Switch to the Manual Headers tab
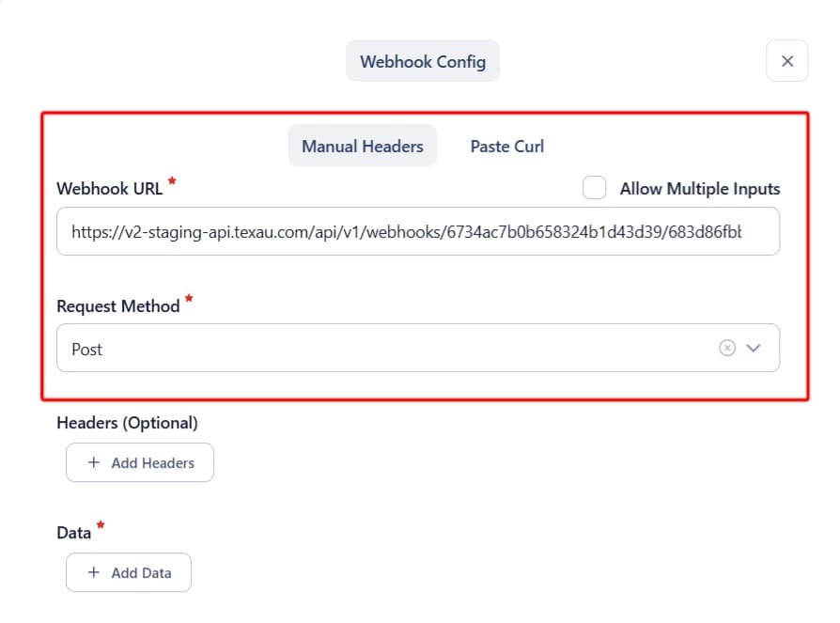Viewport: 840px width, 623px height. (362, 146)
